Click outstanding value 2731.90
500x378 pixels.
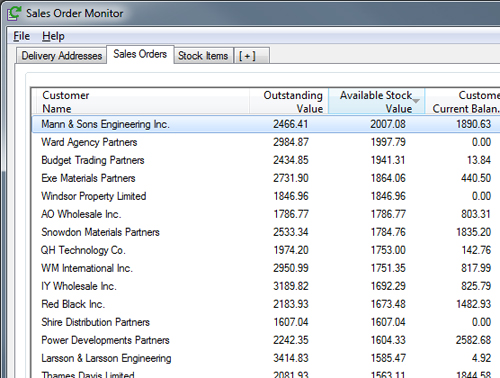(x=291, y=178)
